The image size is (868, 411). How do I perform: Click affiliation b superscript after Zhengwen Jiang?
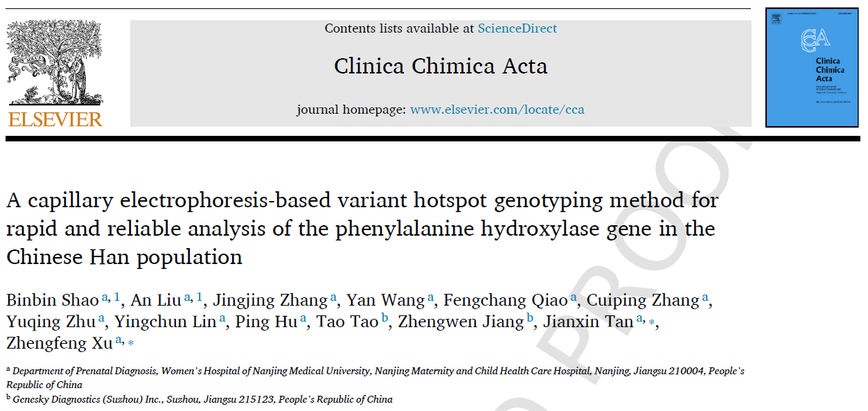point(530,319)
